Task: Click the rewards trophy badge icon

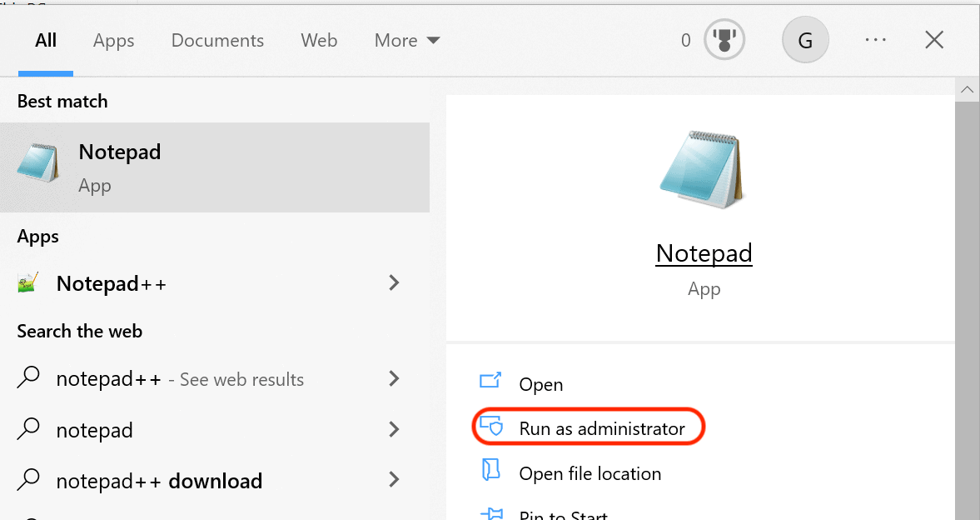Action: [x=724, y=40]
